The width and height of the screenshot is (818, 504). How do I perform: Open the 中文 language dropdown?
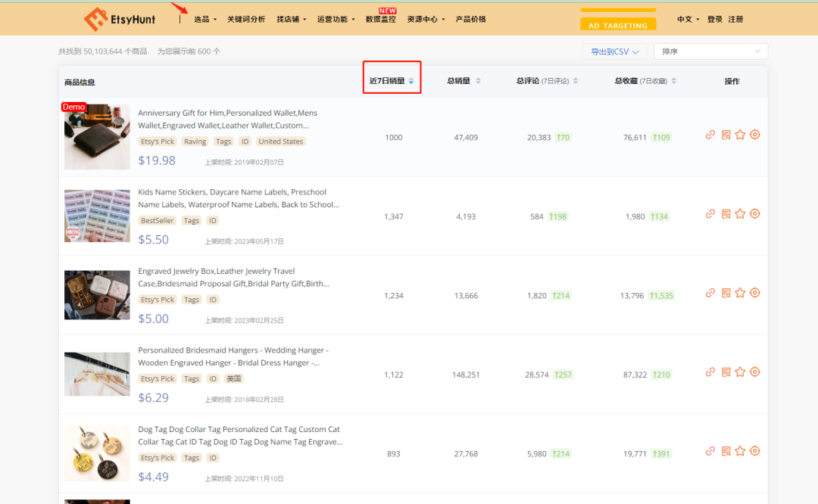[x=686, y=19]
